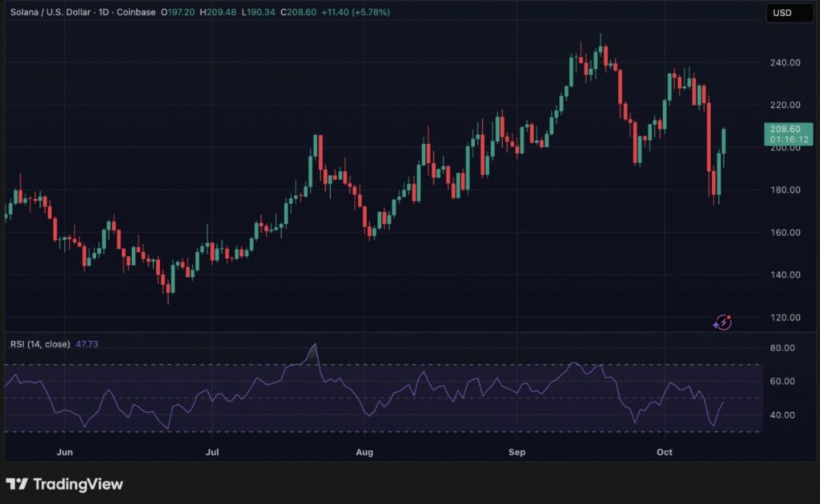This screenshot has height=504, width=820.
Task: Click the Jun label on time axis
Action: tap(65, 452)
